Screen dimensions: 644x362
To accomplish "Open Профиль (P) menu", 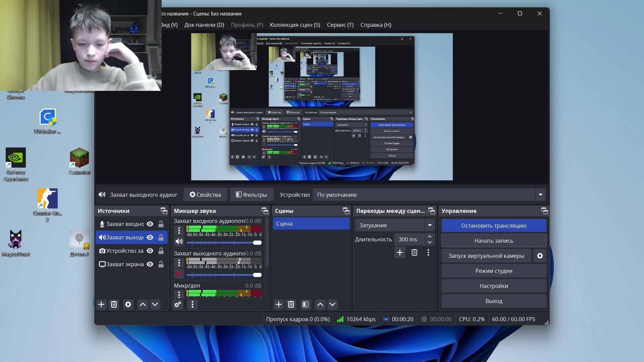I will tap(247, 25).
